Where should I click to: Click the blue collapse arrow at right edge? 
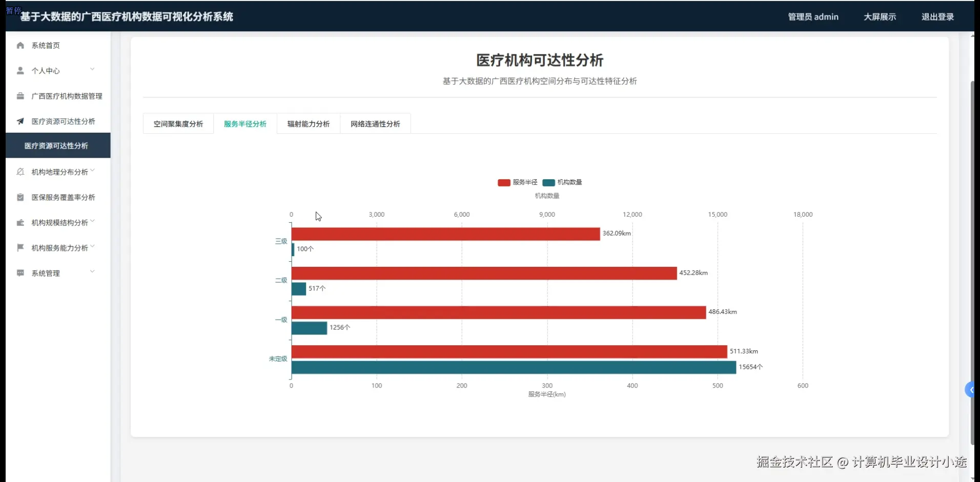[x=970, y=390]
